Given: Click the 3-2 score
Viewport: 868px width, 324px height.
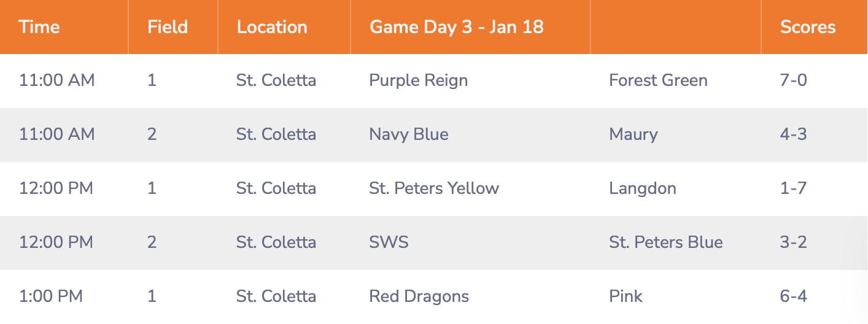Looking at the screenshot, I should tap(794, 242).
